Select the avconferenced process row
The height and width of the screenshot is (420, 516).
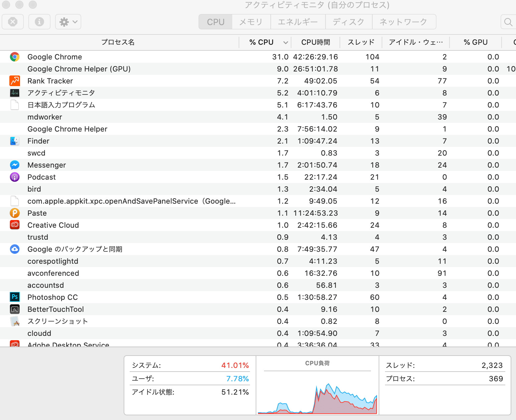pyautogui.click(x=258, y=273)
